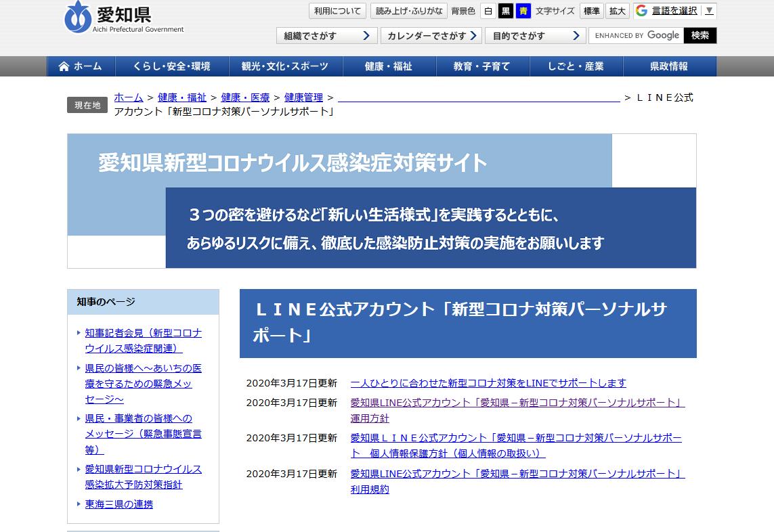Focus the Google search input field
The width and height of the screenshot is (774, 532).
tap(636, 36)
